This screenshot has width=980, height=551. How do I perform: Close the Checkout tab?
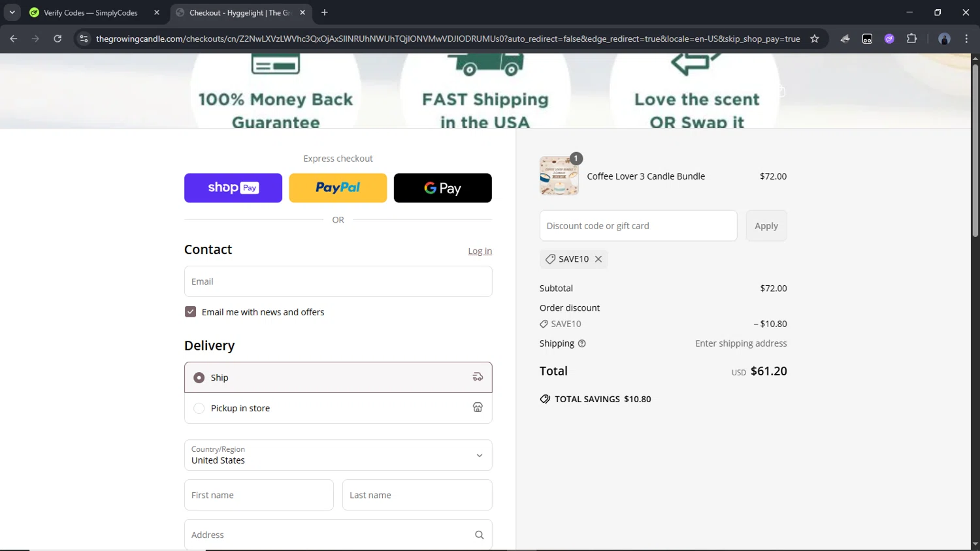coord(302,12)
